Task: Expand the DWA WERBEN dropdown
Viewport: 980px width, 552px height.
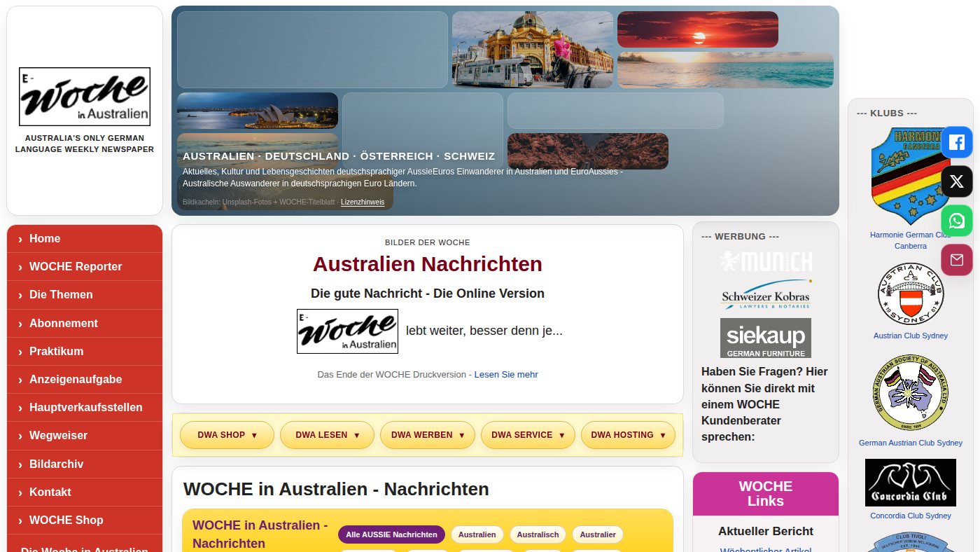Action: (428, 435)
